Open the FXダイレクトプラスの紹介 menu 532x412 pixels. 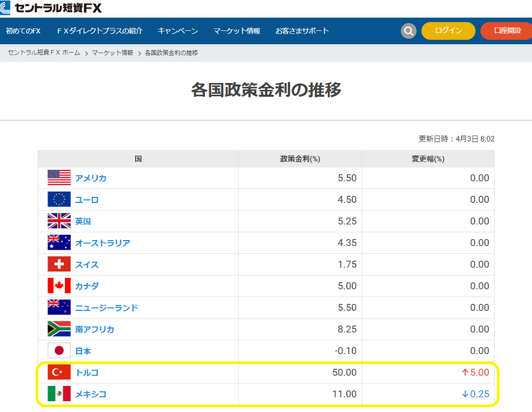click(100, 31)
